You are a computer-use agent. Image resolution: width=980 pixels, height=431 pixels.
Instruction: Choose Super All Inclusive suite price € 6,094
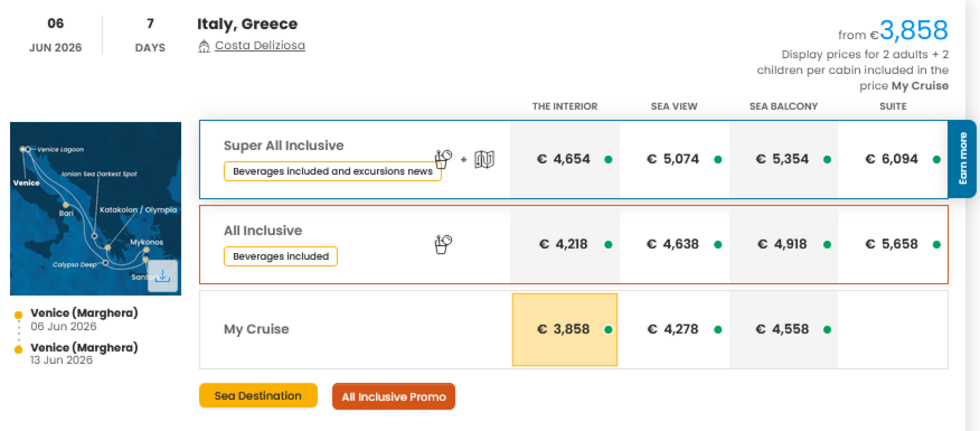(x=891, y=159)
